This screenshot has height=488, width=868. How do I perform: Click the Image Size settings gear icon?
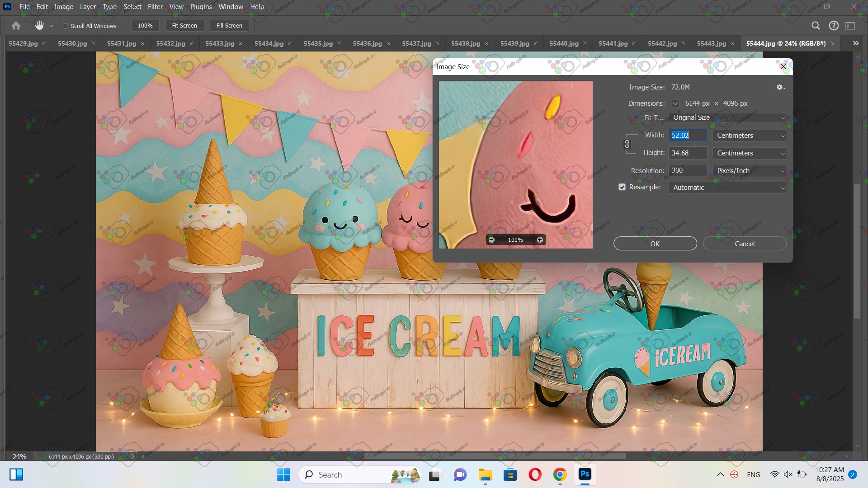coord(780,87)
